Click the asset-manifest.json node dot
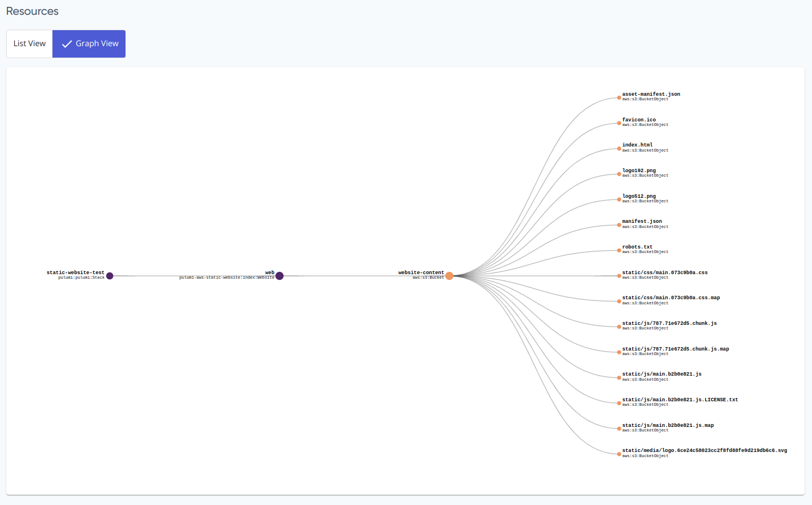 click(619, 98)
